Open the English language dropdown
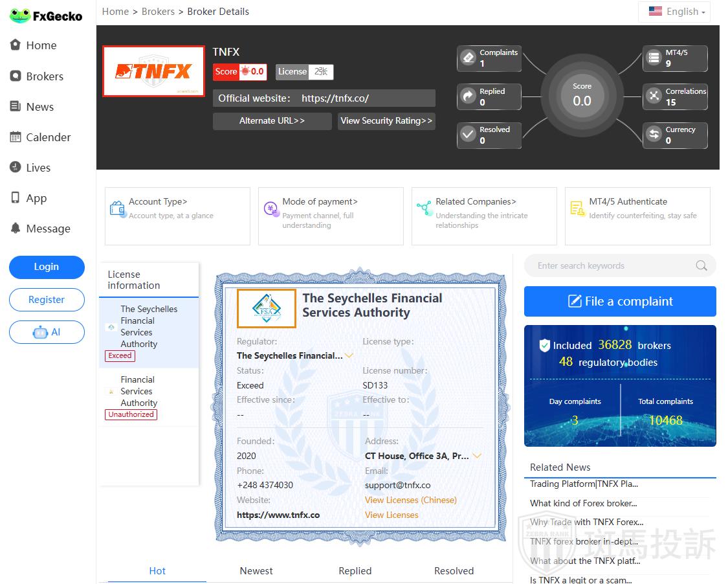 674,12
